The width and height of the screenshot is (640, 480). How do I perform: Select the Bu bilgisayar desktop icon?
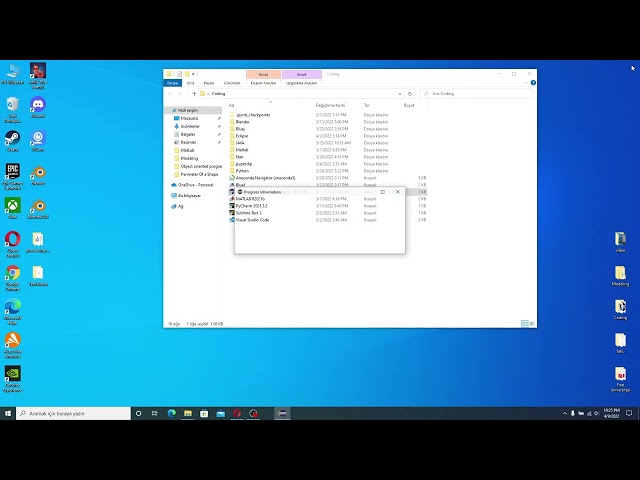coord(13,74)
